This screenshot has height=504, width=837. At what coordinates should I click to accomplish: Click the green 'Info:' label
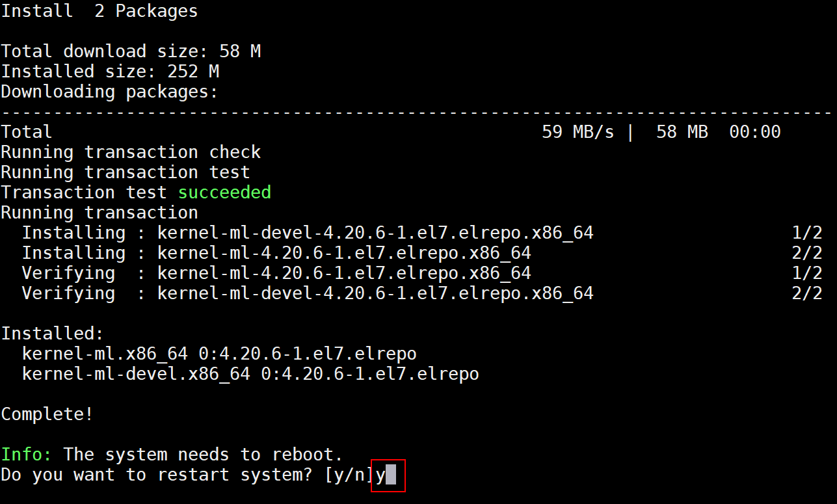pyautogui.click(x=27, y=455)
